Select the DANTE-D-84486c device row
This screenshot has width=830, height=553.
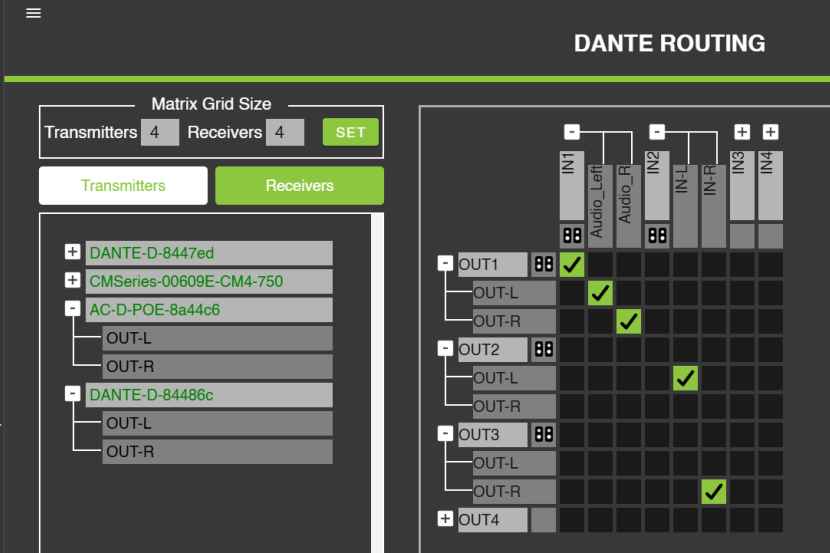[x=209, y=395]
